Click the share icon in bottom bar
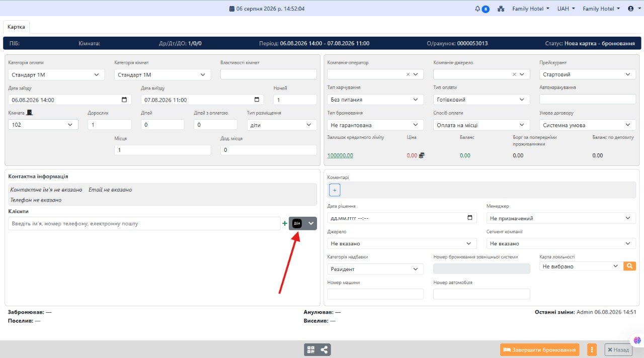The image size is (644, 358). 325,350
